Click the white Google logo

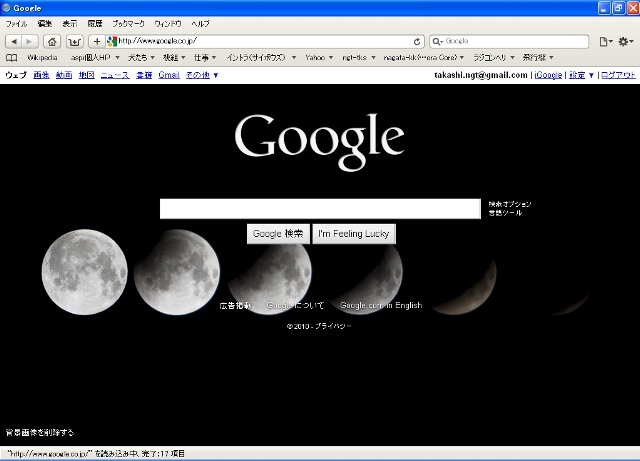coord(320,141)
